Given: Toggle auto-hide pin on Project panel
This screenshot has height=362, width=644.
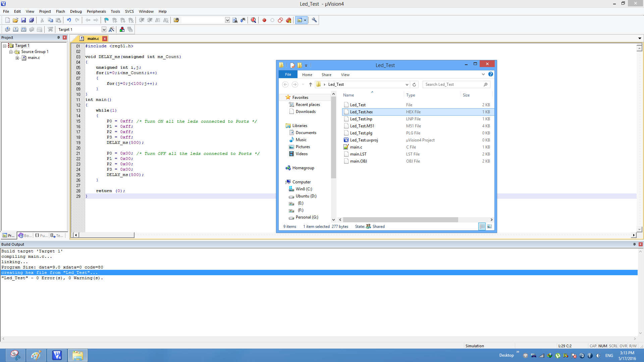Looking at the screenshot, I should 58,38.
